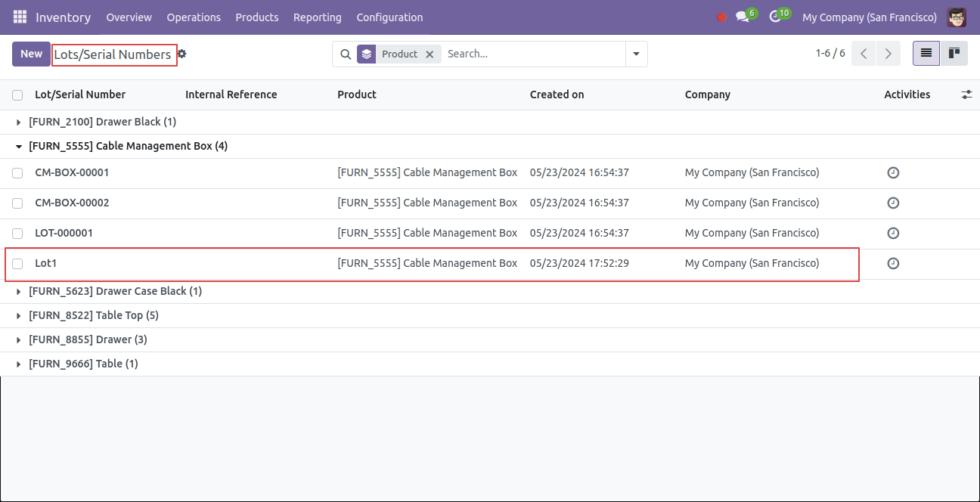Tick the checkbox for CM-BOX-00002
The height and width of the screenshot is (502, 980).
[17, 203]
